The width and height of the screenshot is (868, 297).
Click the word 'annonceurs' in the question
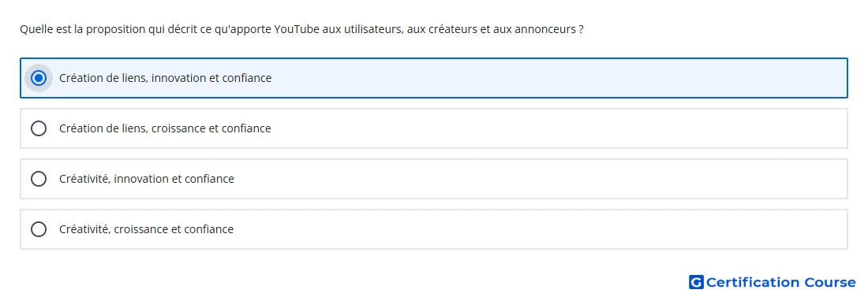[x=545, y=29]
